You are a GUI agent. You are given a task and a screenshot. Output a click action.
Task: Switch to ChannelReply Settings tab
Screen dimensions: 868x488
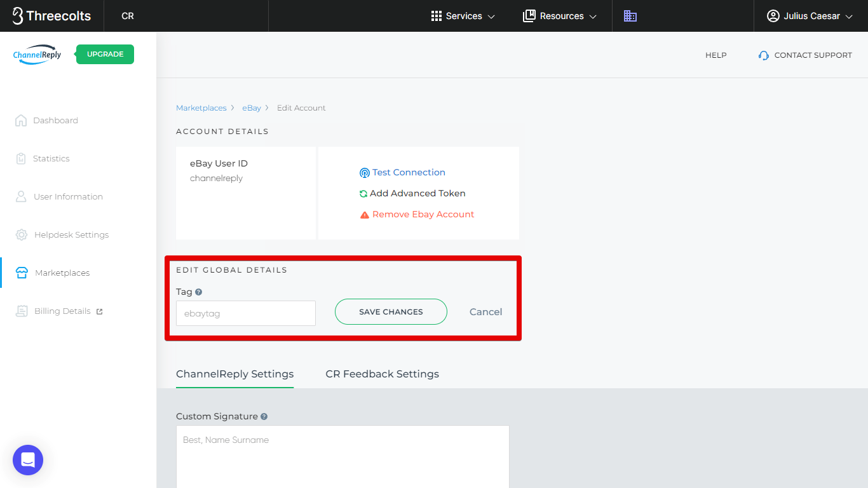[x=234, y=374]
